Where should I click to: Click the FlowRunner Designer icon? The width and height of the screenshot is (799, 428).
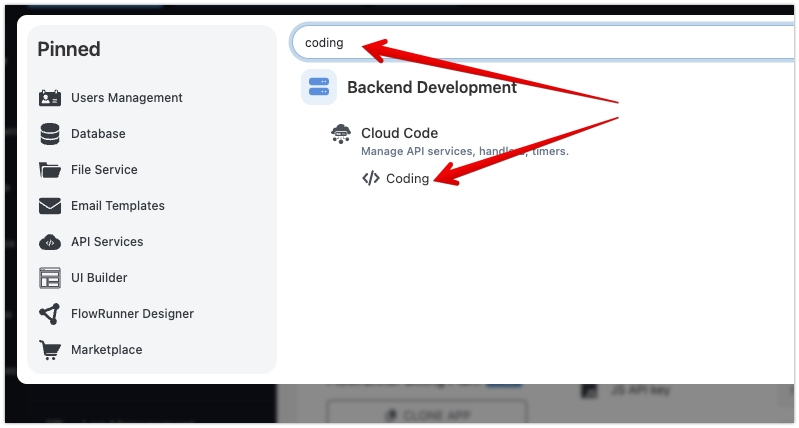coord(50,314)
